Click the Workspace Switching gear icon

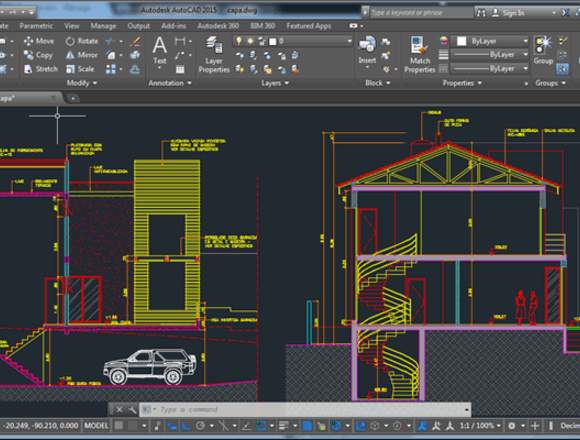point(512,426)
